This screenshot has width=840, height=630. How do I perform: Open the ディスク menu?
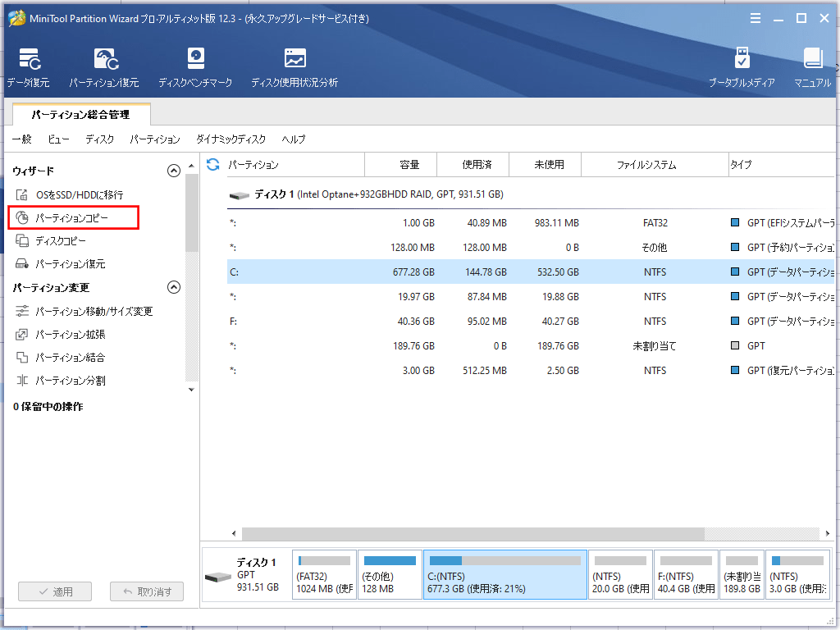pyautogui.click(x=99, y=139)
